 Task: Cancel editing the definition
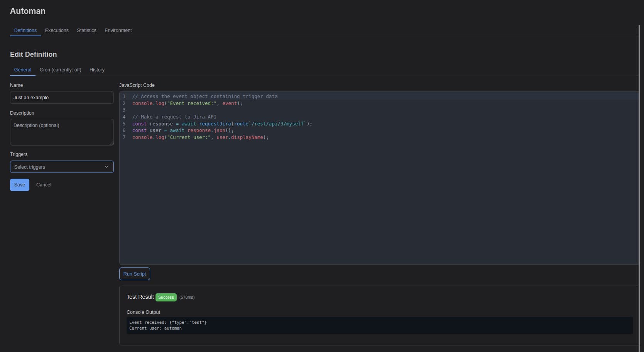tap(44, 185)
